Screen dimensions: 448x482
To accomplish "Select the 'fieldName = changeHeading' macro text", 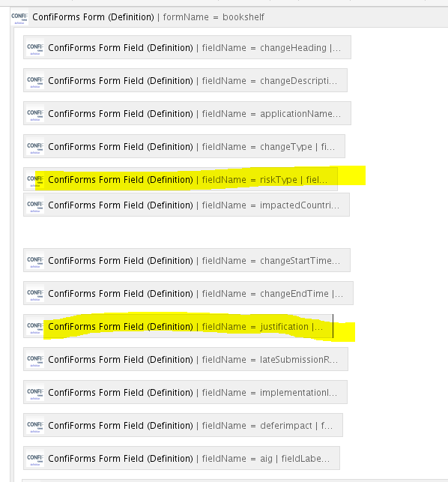I will click(264, 48).
